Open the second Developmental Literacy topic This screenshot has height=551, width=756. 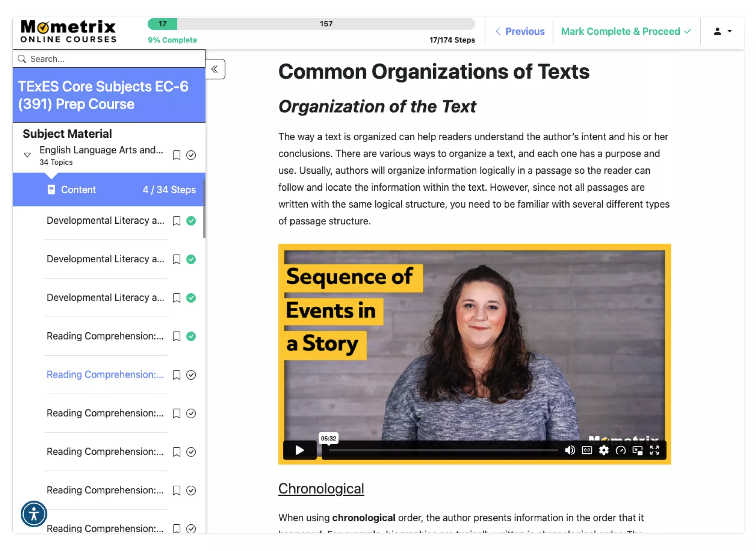pos(106,259)
